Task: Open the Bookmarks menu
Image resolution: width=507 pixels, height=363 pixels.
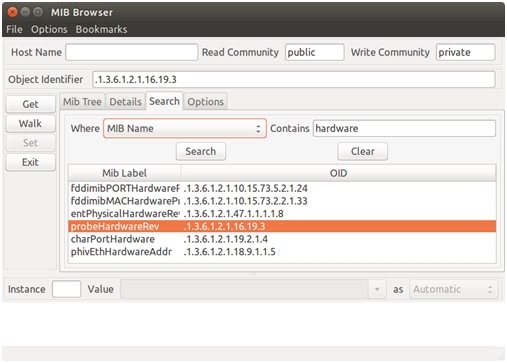Action: pos(101,29)
